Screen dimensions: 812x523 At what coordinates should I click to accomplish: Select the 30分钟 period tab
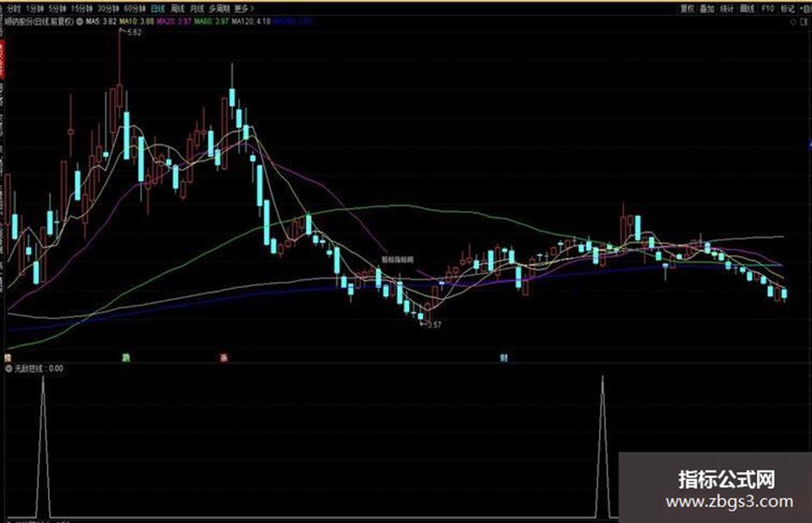109,9
